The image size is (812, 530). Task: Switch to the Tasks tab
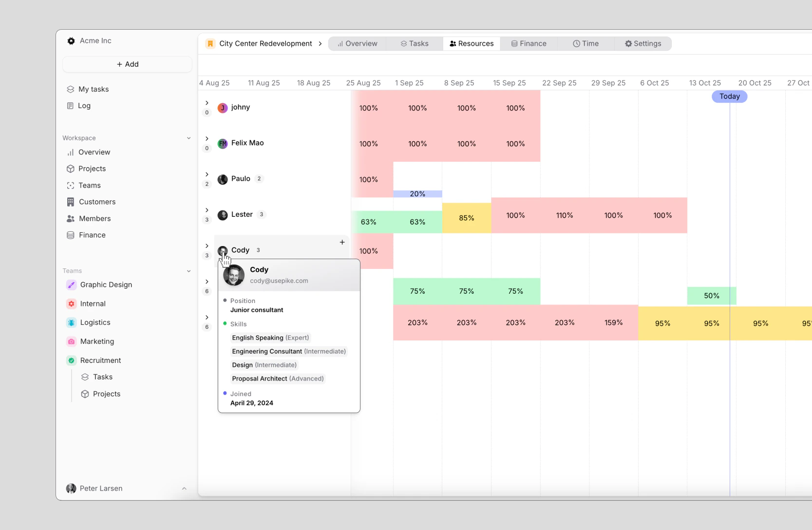point(415,43)
